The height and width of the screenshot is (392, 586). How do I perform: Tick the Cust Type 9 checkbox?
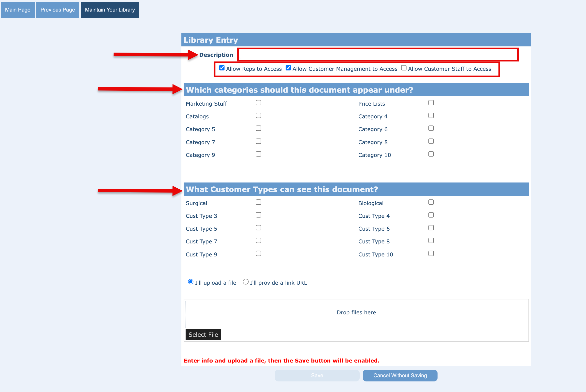(259, 253)
